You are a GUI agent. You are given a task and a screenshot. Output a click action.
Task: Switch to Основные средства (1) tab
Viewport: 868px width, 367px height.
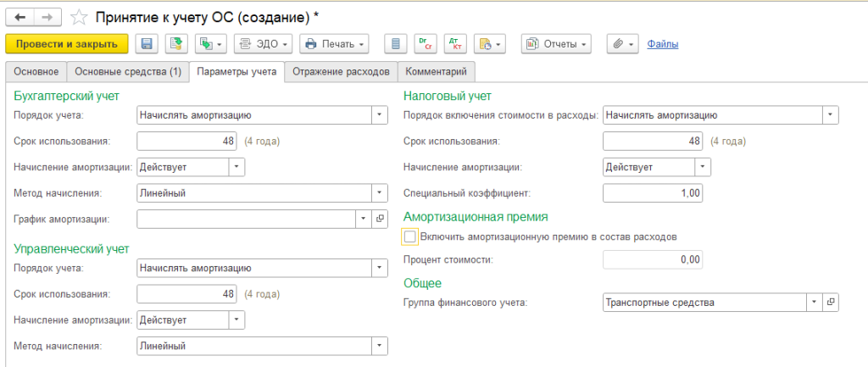pos(127,72)
